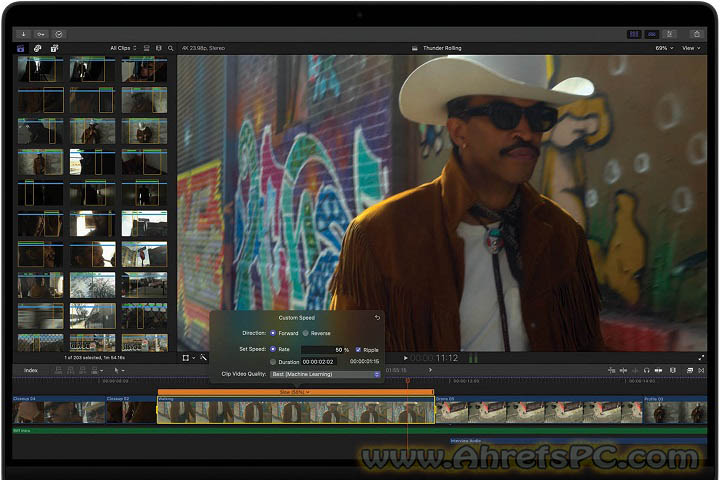Open the All Clips filter dropdown
The image size is (720, 480).
point(123,48)
